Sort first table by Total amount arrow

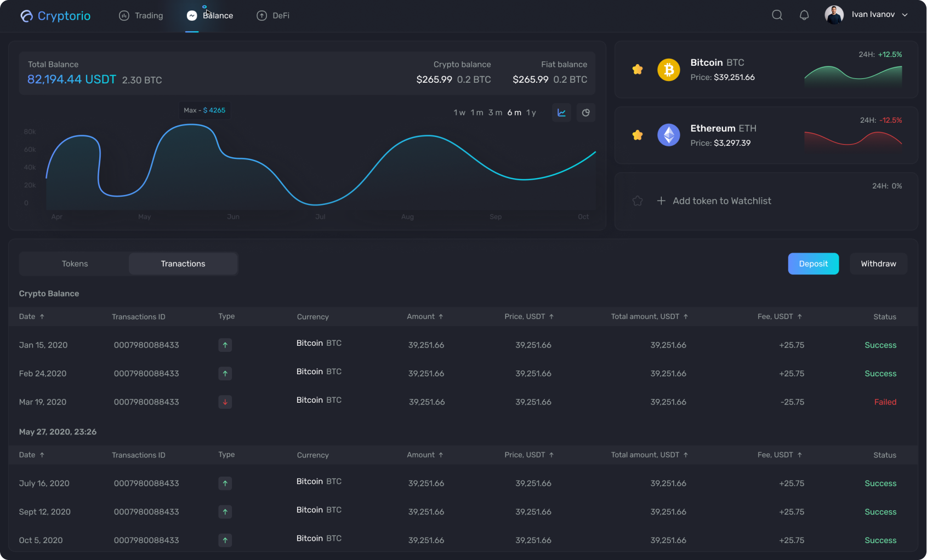686,317
